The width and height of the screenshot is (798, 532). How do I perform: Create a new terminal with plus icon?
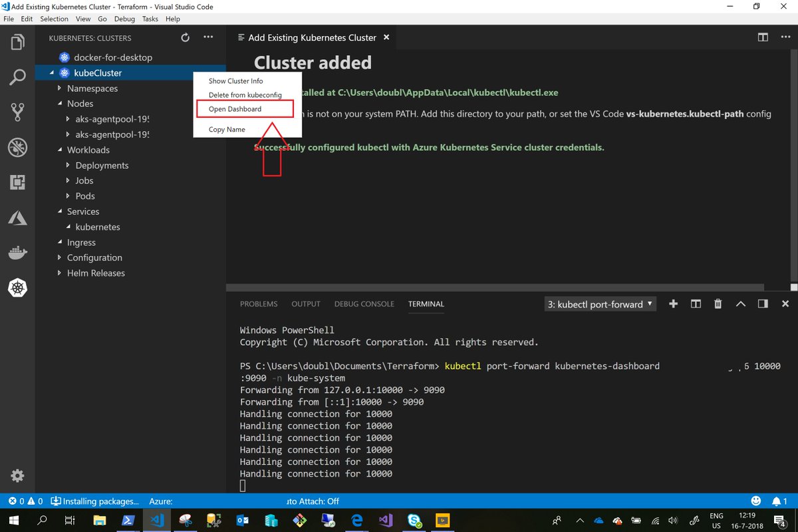coord(673,304)
